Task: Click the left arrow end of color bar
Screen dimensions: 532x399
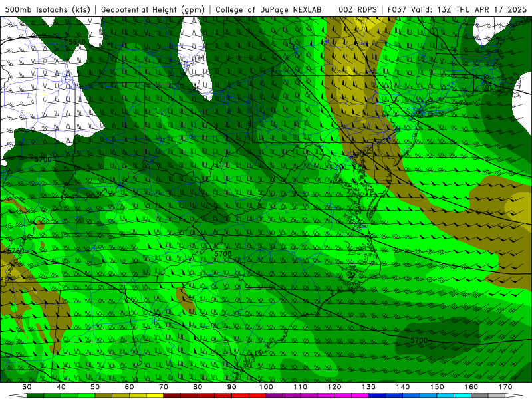Action: [x=18, y=396]
